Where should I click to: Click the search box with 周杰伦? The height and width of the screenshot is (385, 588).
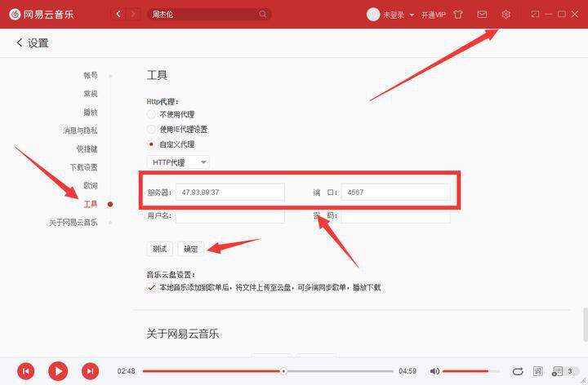[x=209, y=14]
